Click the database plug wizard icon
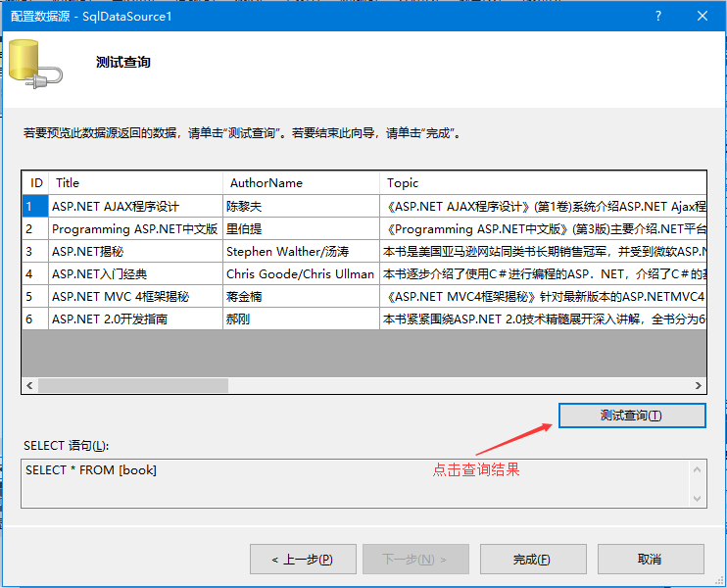727x588 pixels. (x=35, y=64)
